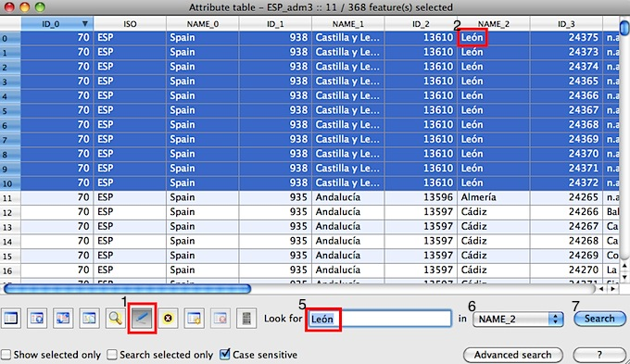Click the Delete selected features icon

click(168, 319)
